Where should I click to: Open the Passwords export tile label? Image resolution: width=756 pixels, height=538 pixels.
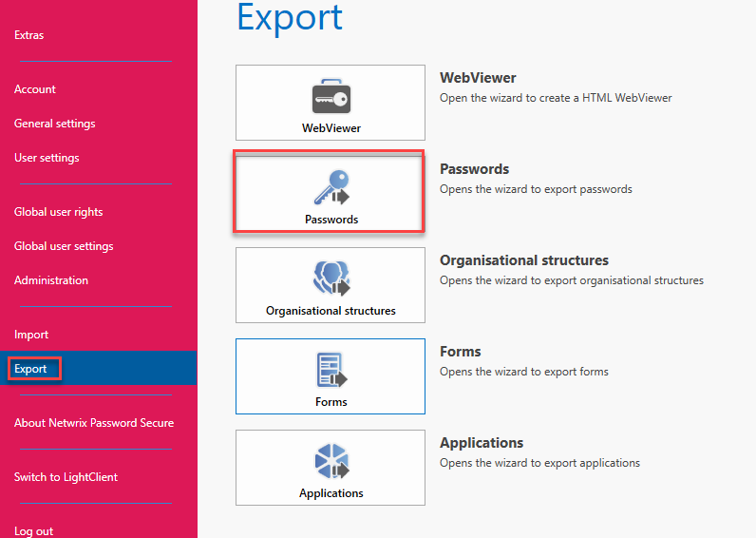(331, 220)
